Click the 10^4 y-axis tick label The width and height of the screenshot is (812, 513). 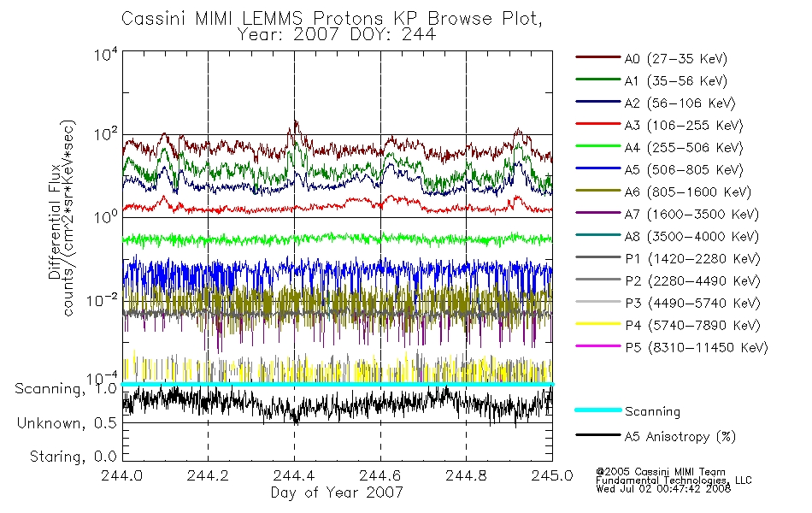pos(106,55)
